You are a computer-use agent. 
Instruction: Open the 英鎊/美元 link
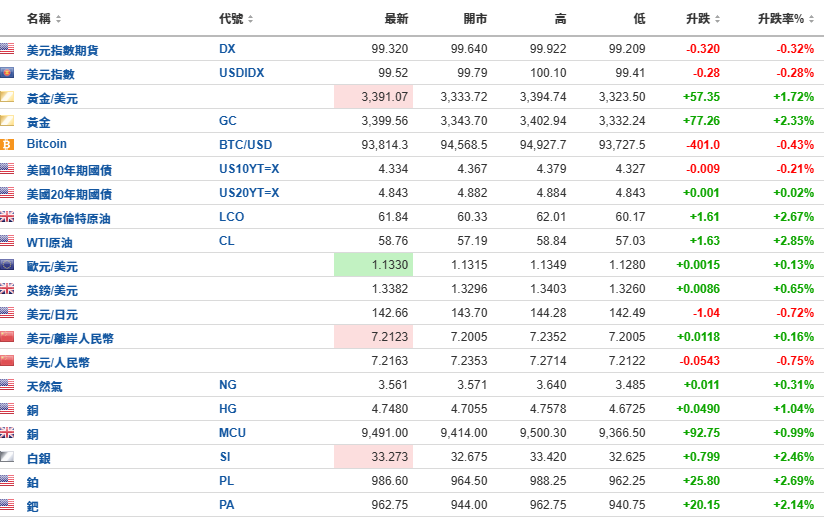coord(52,290)
